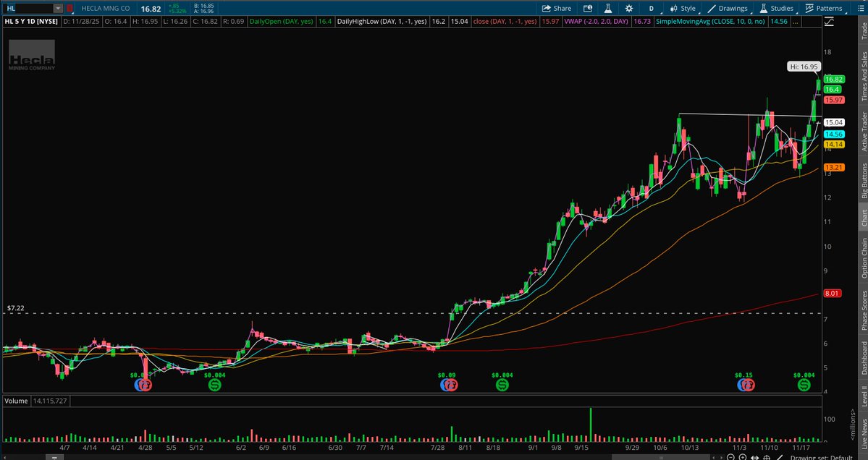The height and width of the screenshot is (460, 868).
Task: Expand the HL symbol dropdown arrow
Action: click(58, 8)
